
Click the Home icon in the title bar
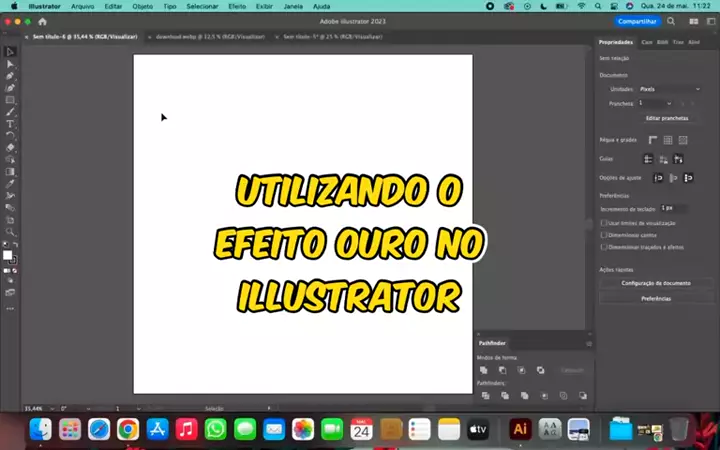42,22
